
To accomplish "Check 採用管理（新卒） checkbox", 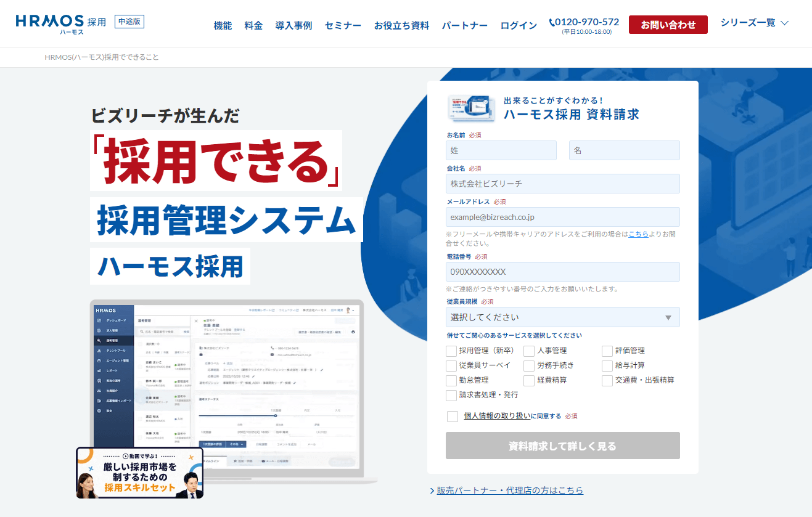I will point(451,351).
